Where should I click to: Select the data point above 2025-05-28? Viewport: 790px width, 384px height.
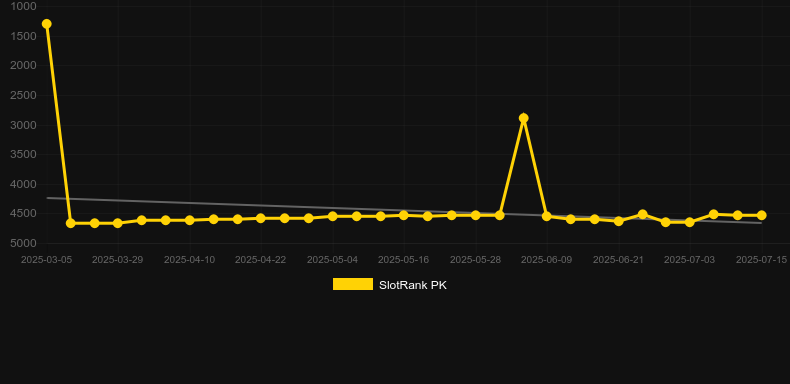(x=476, y=215)
